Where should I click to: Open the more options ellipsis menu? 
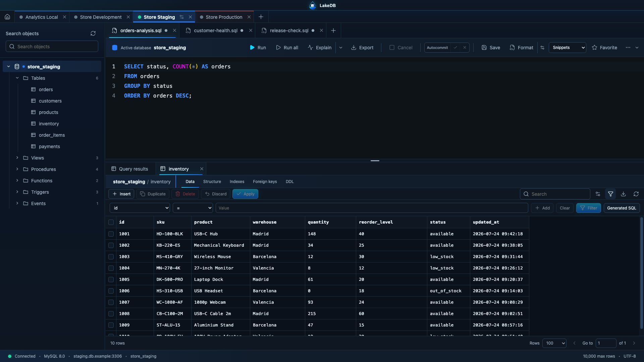pos(628,48)
